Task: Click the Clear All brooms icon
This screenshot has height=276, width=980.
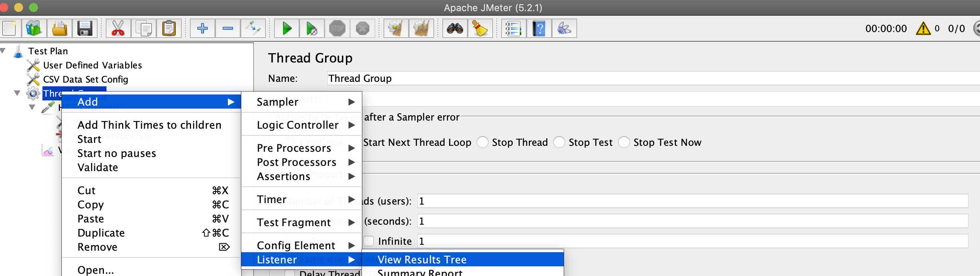Action: (421, 29)
